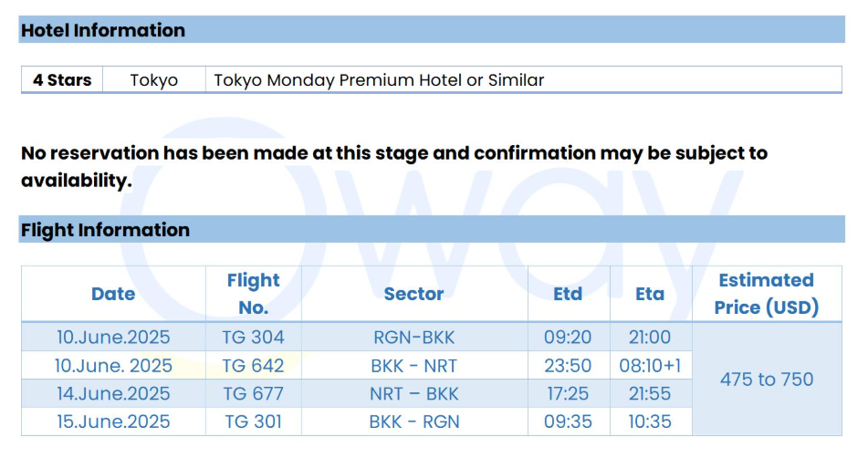The height and width of the screenshot is (458, 868).
Task: Select the RGN-BKK sector cell
Action: point(414,337)
